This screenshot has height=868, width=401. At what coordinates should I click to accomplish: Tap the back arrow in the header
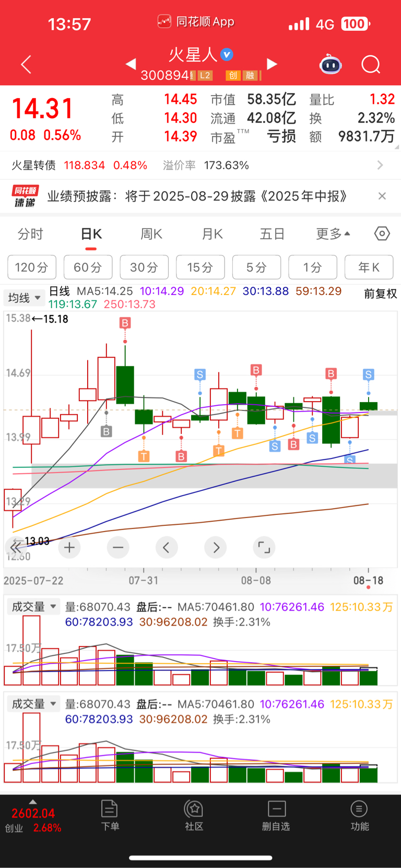[26, 64]
